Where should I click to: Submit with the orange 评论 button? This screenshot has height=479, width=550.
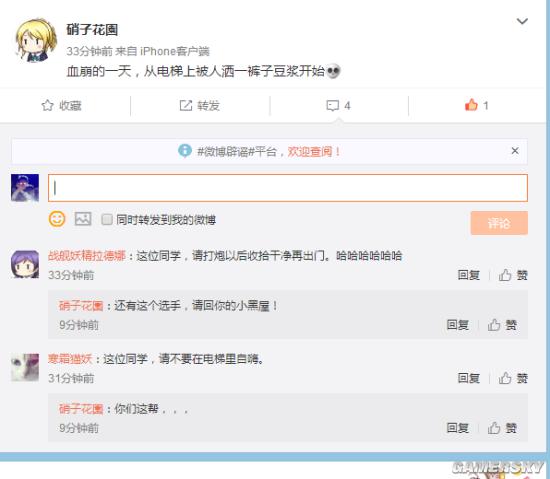[x=499, y=223]
